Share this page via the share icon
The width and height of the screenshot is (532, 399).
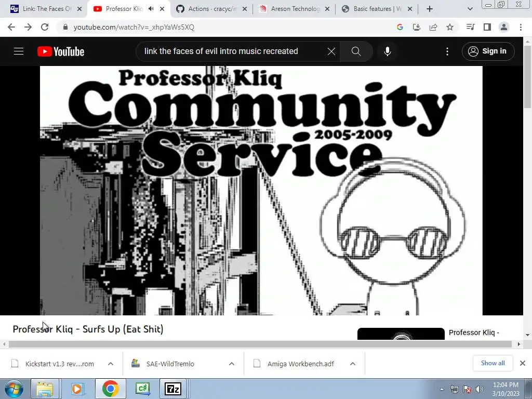[x=433, y=27]
